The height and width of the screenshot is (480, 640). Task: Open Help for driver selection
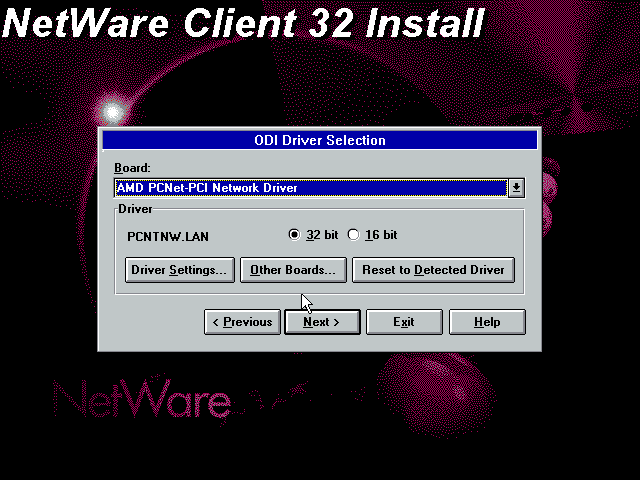pos(487,322)
